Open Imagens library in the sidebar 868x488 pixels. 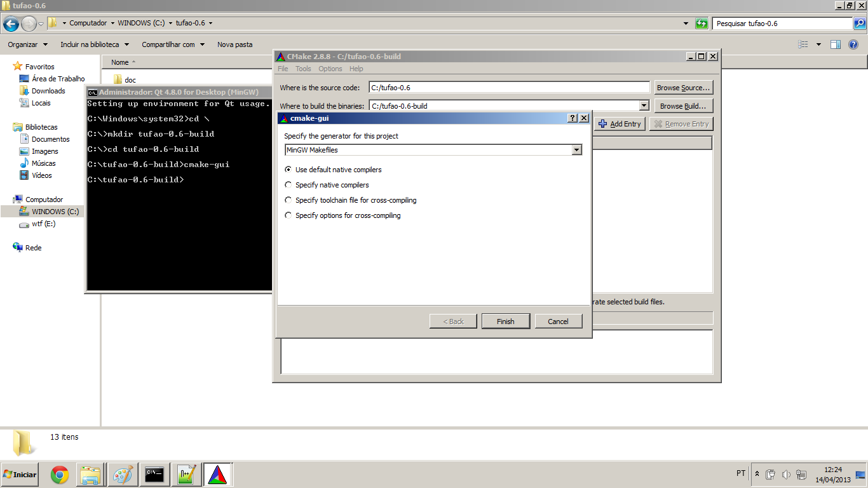45,151
